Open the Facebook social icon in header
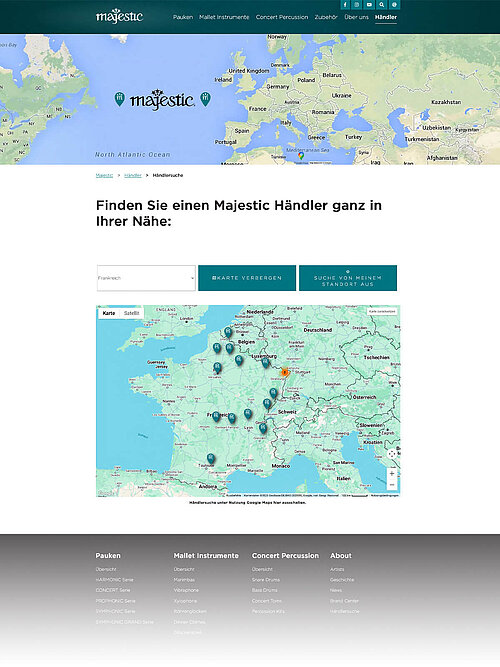 coord(345,5)
